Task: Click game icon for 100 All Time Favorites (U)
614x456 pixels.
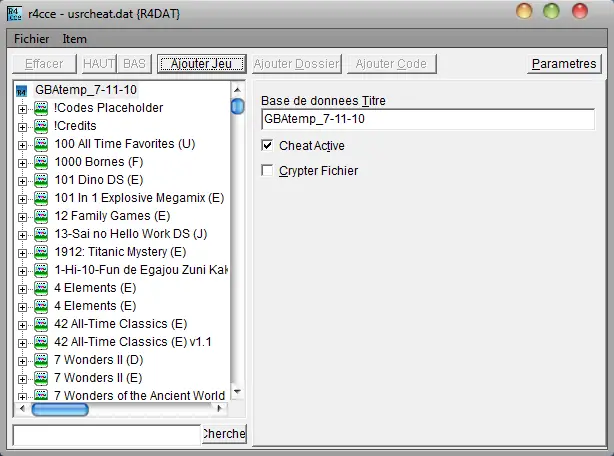Action: point(41,144)
